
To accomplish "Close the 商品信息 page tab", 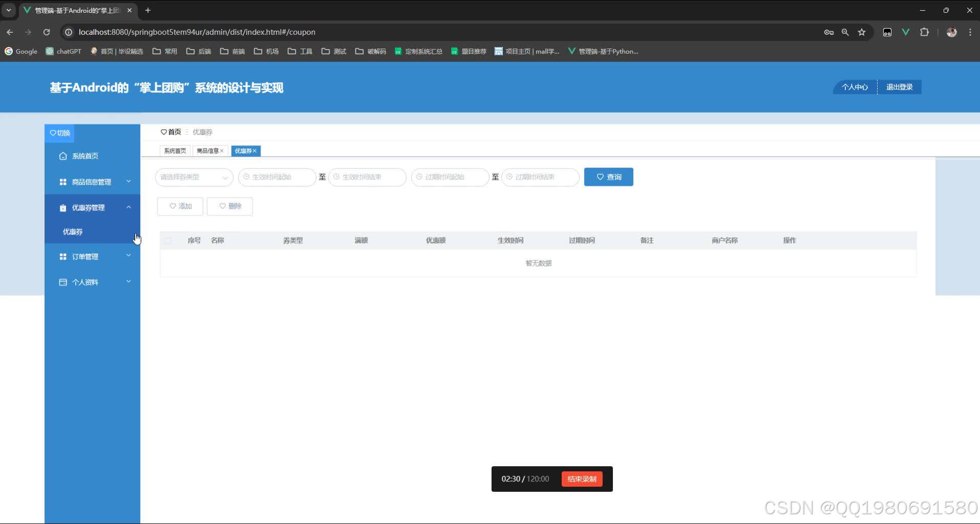I will coord(222,151).
